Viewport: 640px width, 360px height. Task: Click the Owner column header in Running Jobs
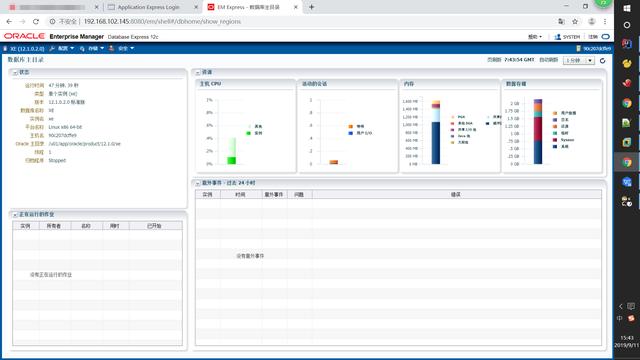click(54, 226)
